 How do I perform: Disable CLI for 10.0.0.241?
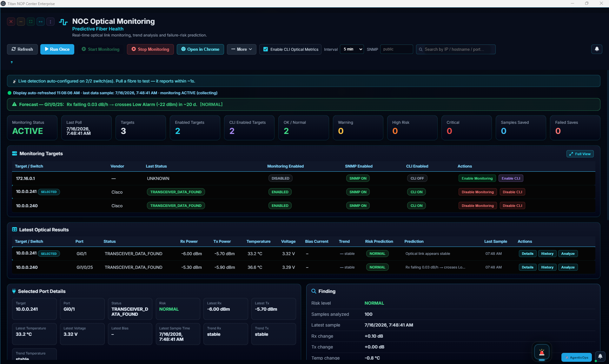[x=513, y=192]
